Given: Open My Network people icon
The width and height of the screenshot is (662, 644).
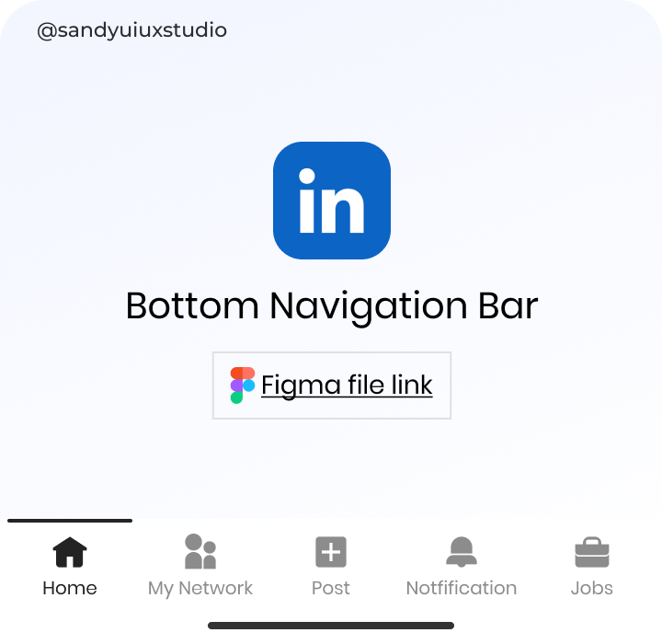Looking at the screenshot, I should click(x=200, y=551).
